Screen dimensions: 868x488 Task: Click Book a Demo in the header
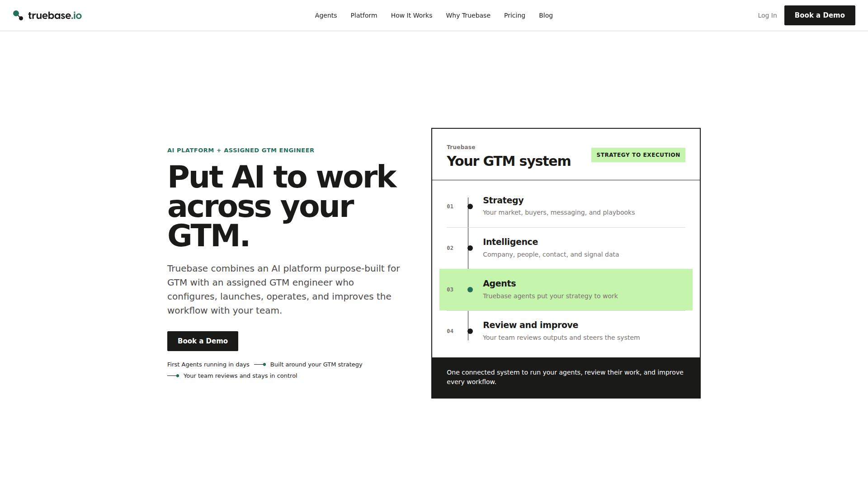(820, 15)
